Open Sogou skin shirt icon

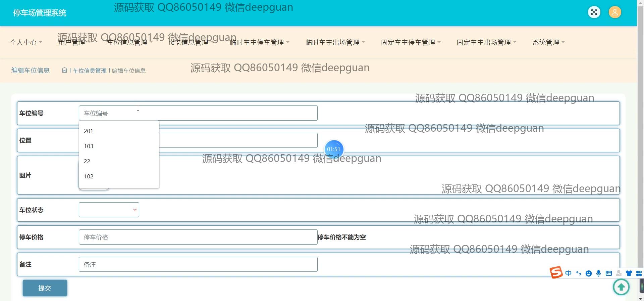629,273
